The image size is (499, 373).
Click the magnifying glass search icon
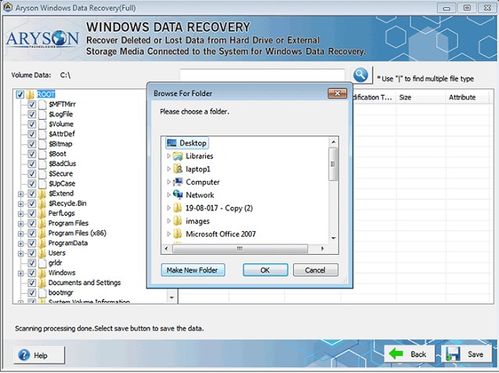point(361,75)
